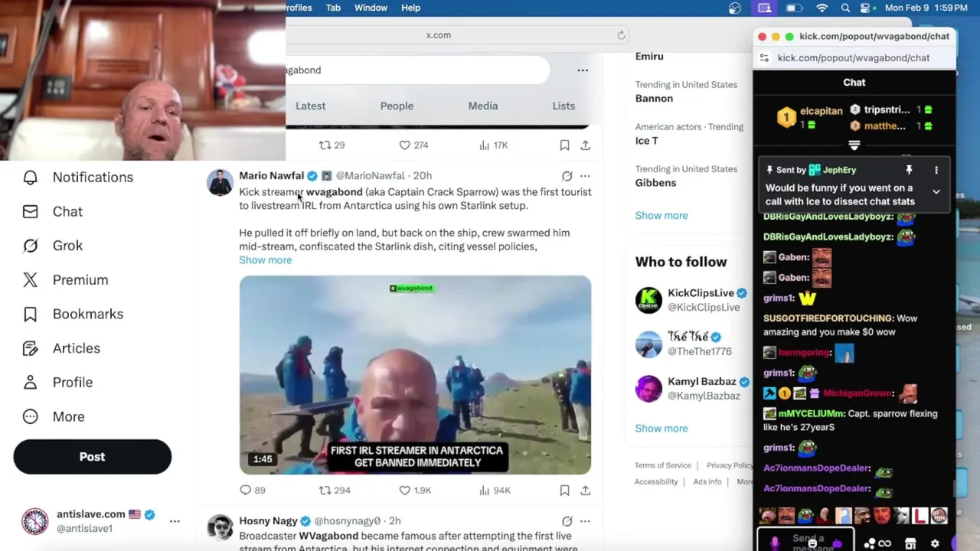
Task: Open KickClipsLive suggested profile
Action: (688, 300)
